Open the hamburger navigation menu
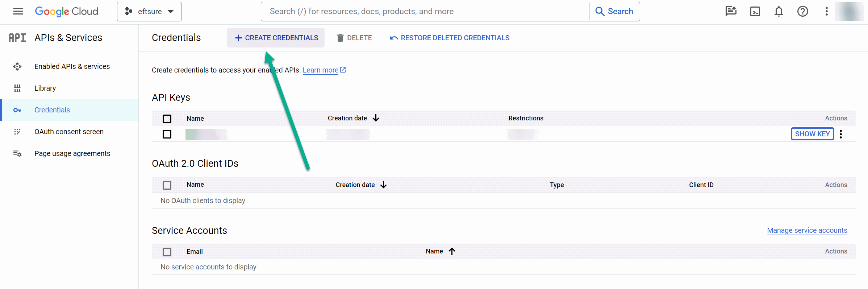The height and width of the screenshot is (289, 868). click(18, 12)
